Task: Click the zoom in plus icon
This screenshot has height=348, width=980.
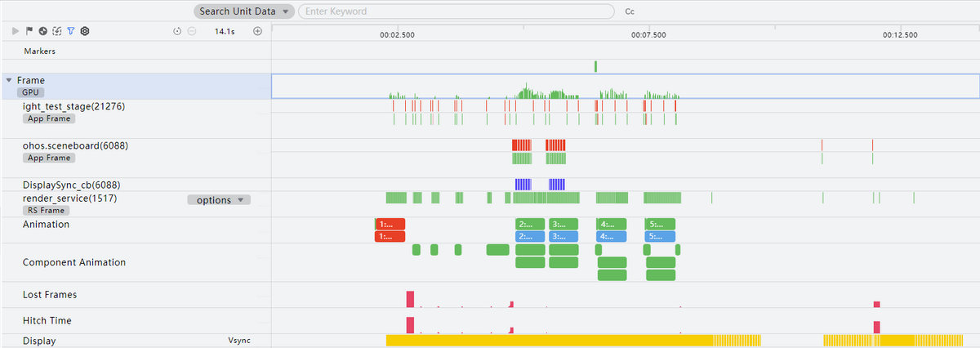Action: (257, 31)
